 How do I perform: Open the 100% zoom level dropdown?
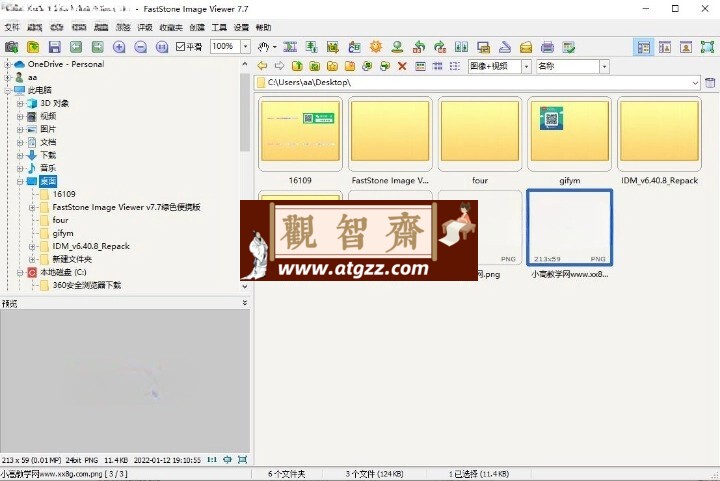pyautogui.click(x=246, y=46)
